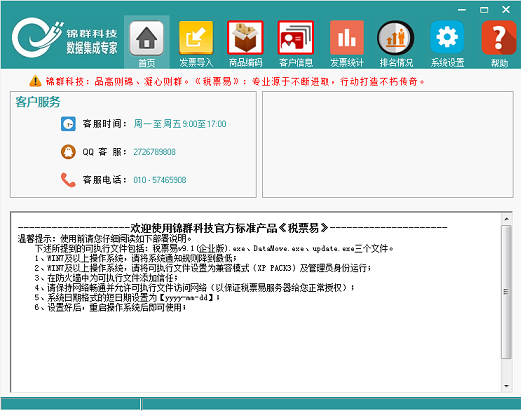521x411 pixels.
Task: Click the service hours 周一至周五 text
Action: click(180, 124)
